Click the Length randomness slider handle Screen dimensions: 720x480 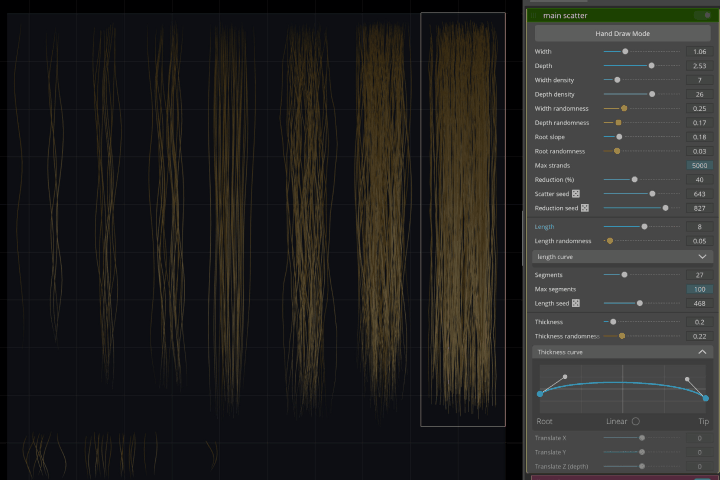click(610, 241)
